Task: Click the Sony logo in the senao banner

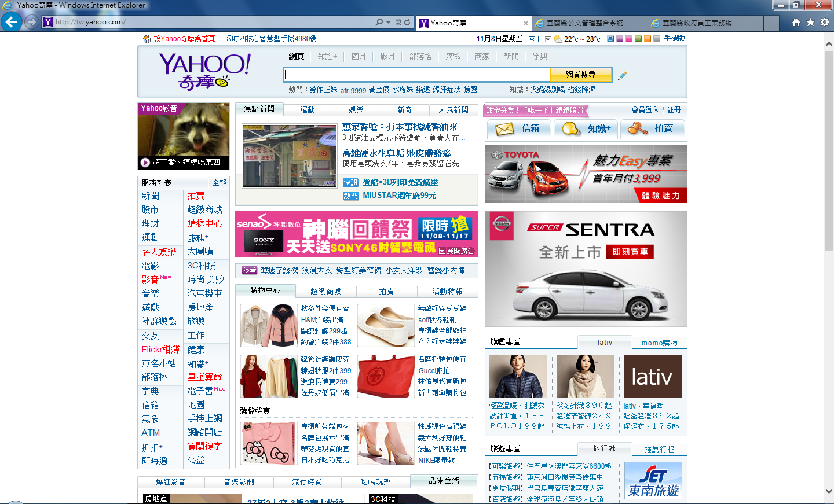Action: [264, 241]
